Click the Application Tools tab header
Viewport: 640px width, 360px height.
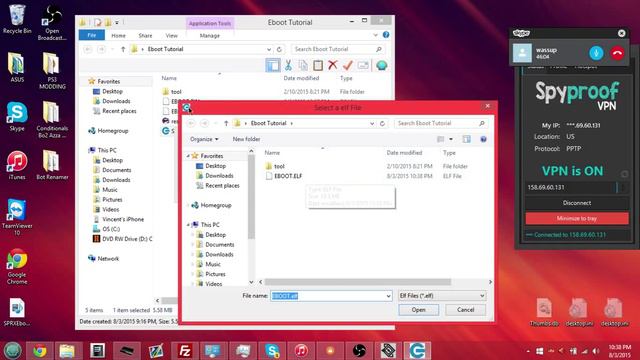(210, 23)
